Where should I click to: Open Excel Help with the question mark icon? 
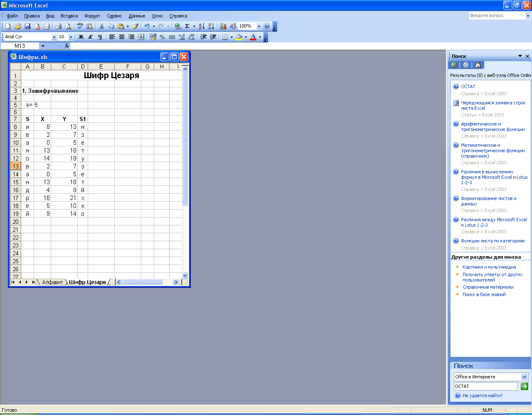pos(267,26)
